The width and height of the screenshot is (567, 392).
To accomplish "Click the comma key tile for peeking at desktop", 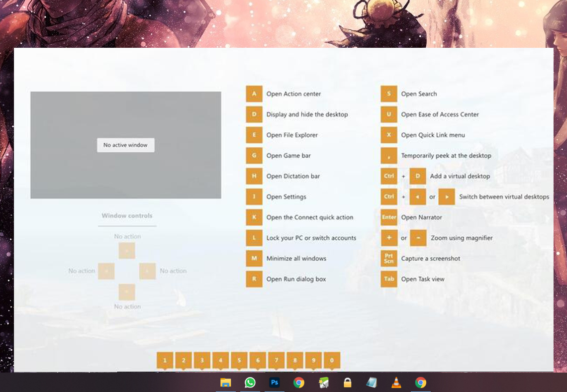I will (x=389, y=156).
